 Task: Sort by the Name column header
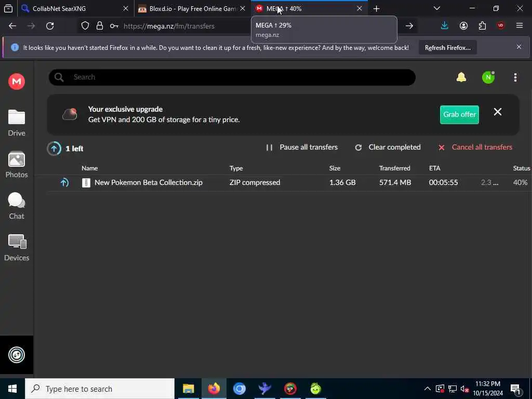(89, 168)
